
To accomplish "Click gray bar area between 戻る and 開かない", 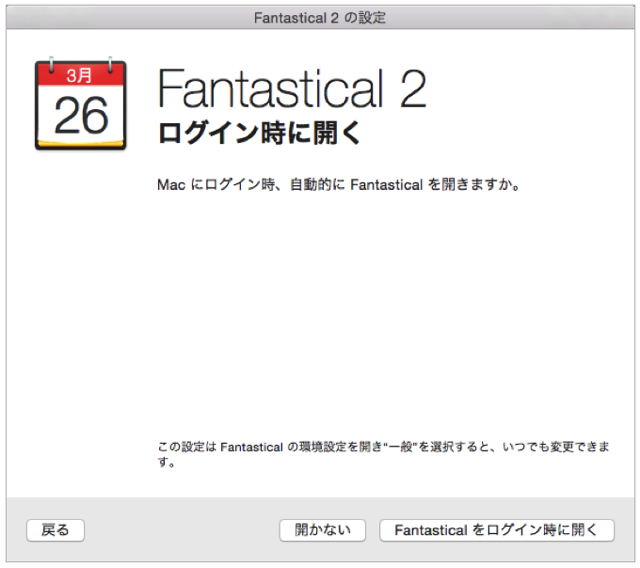I will pos(180,530).
